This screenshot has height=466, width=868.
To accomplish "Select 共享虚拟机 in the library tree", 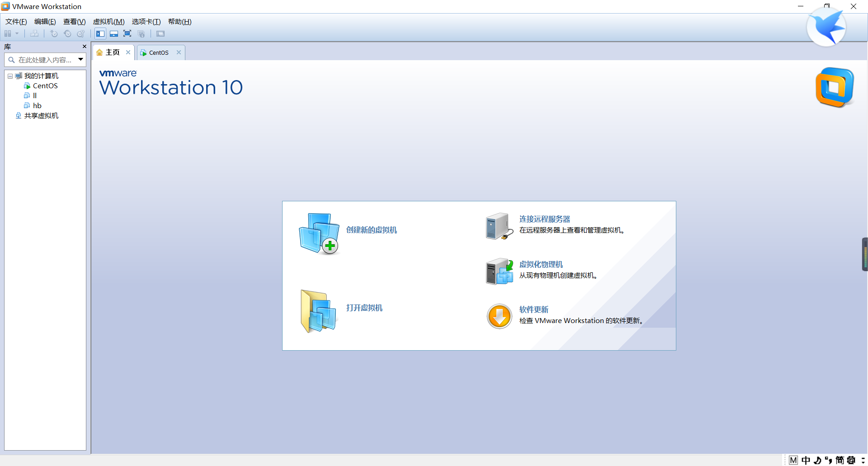I will click(x=41, y=116).
